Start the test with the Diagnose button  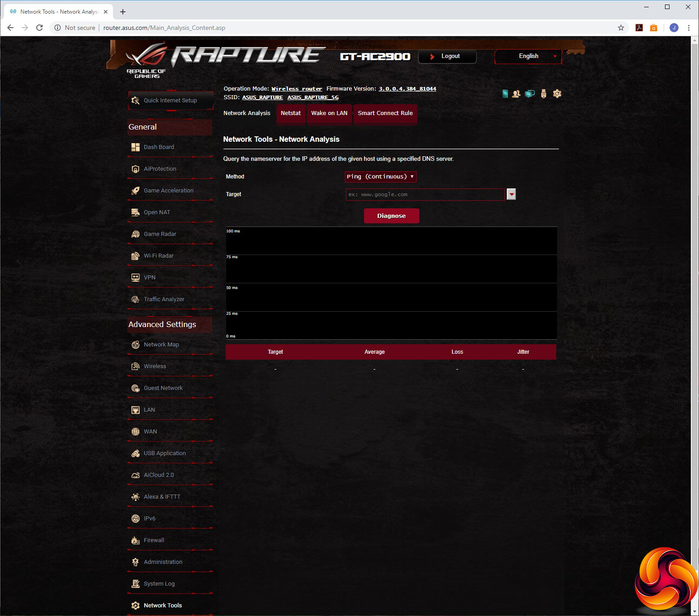click(392, 216)
